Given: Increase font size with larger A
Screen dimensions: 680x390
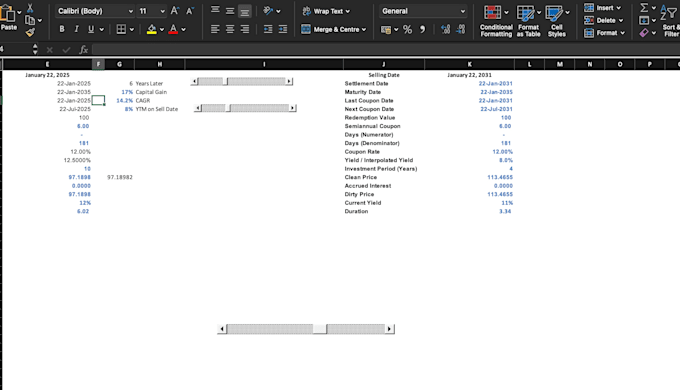Looking at the screenshot, I should (x=175, y=11).
